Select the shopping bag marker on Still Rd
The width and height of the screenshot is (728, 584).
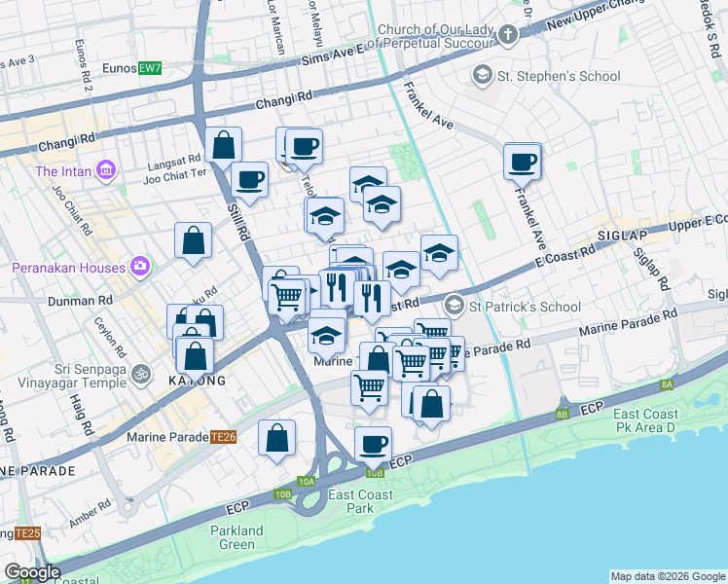click(223, 146)
